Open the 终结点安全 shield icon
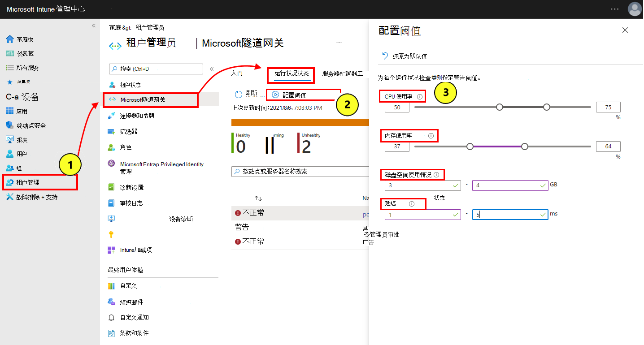 (x=10, y=125)
